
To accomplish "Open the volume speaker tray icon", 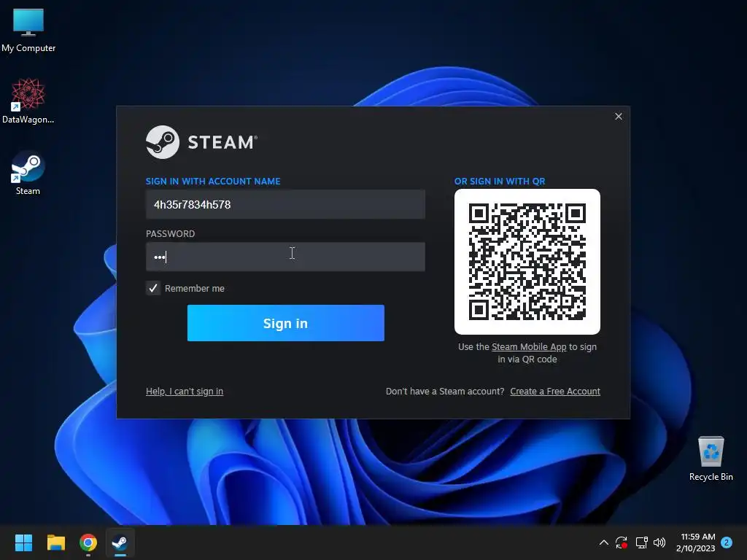I will pyautogui.click(x=659, y=542).
